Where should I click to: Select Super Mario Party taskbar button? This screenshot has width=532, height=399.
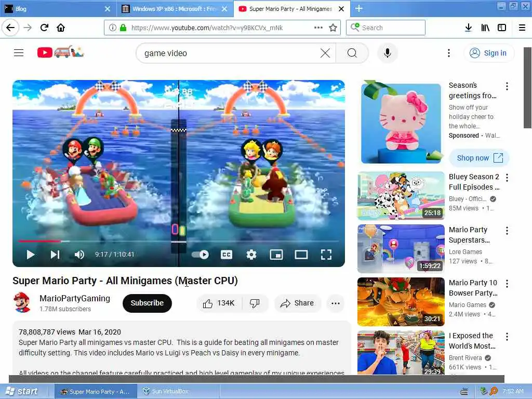click(x=96, y=391)
